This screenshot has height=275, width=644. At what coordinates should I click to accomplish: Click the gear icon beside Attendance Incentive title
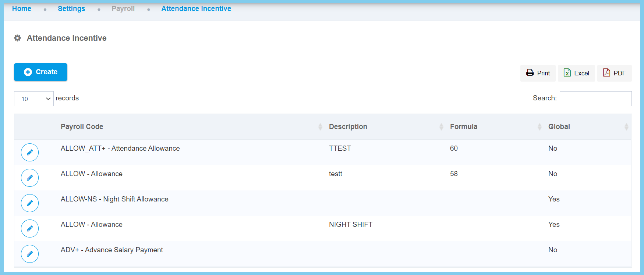17,38
